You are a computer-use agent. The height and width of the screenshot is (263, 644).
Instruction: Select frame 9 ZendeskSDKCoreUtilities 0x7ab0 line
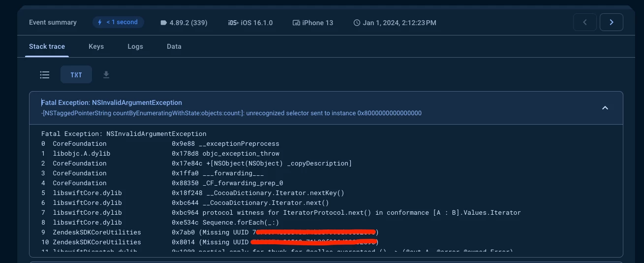tap(210, 232)
